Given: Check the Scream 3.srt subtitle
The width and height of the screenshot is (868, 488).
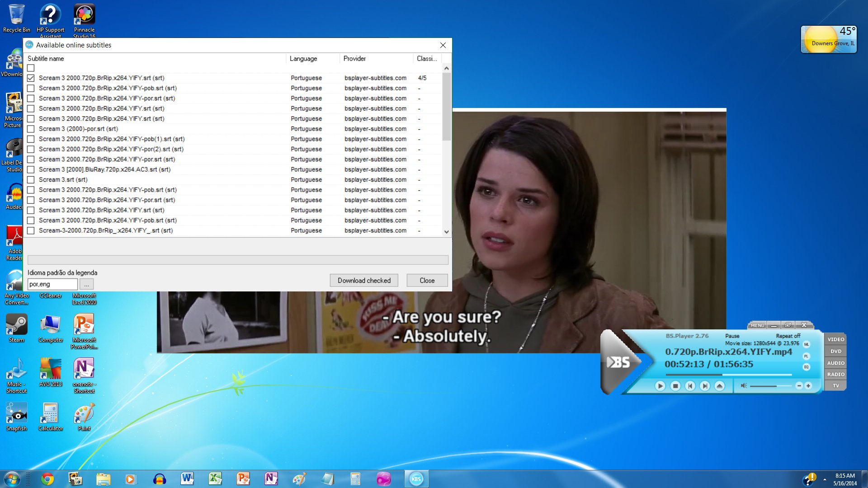Looking at the screenshot, I should click(31, 180).
